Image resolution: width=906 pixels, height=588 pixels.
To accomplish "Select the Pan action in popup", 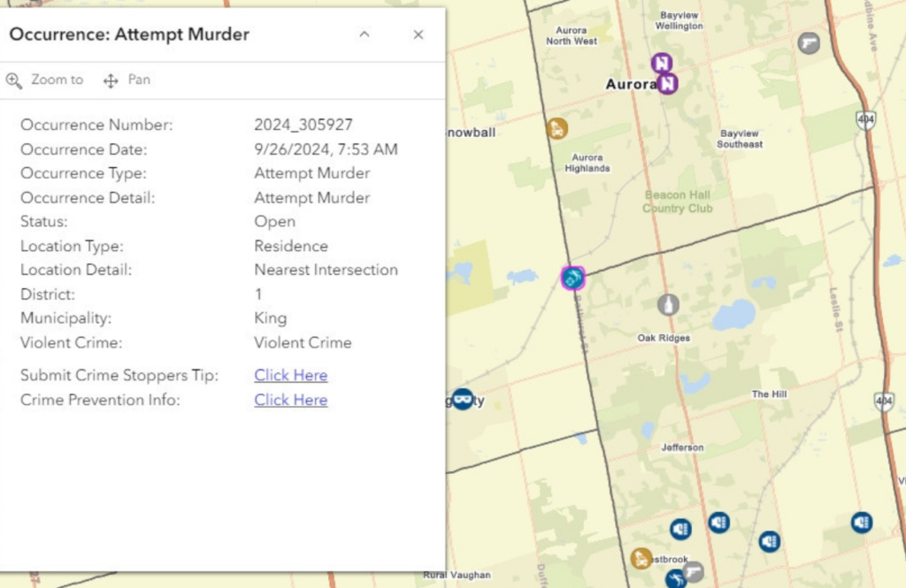I will tap(127, 80).
